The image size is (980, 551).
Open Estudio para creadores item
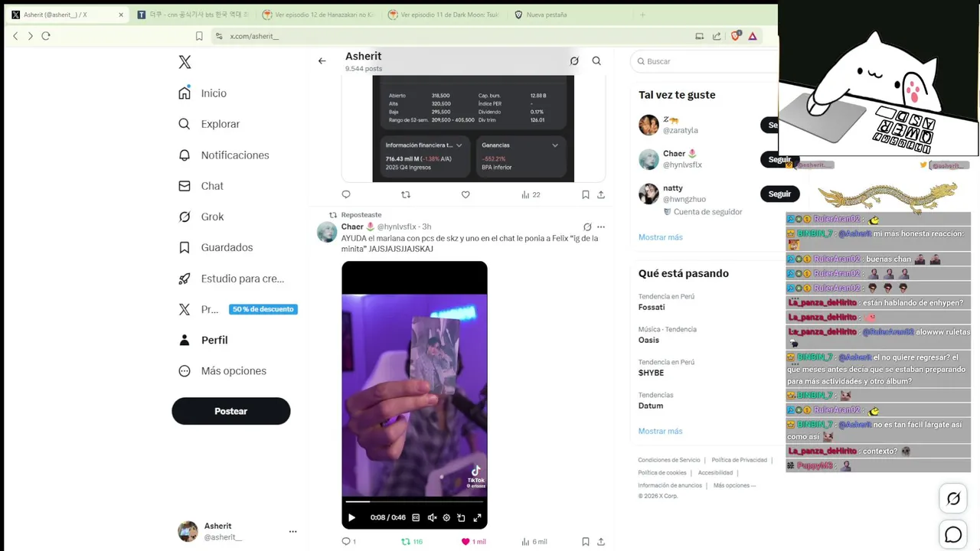tap(230, 279)
